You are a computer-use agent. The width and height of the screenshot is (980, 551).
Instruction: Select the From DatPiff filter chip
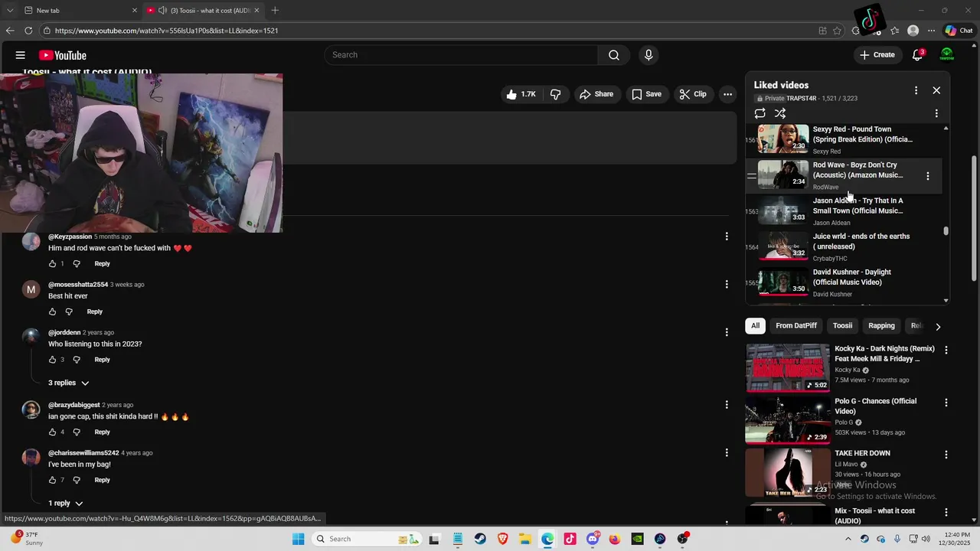(x=796, y=326)
